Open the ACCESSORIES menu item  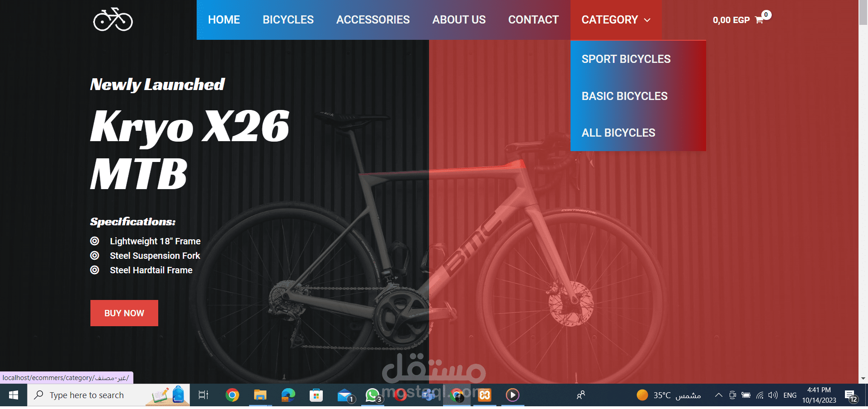373,20
